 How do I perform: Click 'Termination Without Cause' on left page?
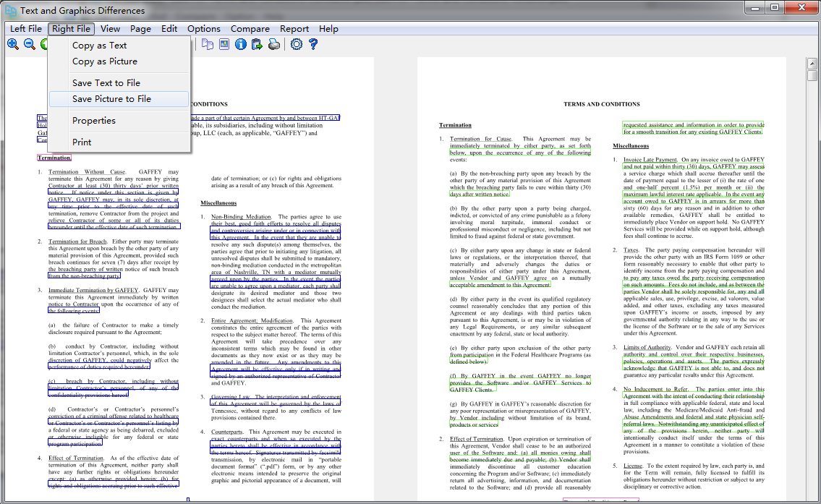click(x=87, y=171)
